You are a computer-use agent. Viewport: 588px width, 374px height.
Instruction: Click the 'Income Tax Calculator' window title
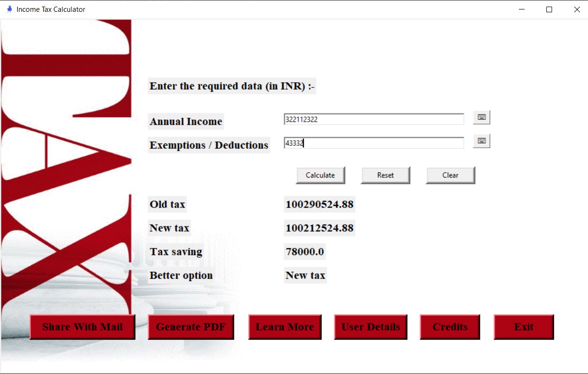pyautogui.click(x=51, y=9)
